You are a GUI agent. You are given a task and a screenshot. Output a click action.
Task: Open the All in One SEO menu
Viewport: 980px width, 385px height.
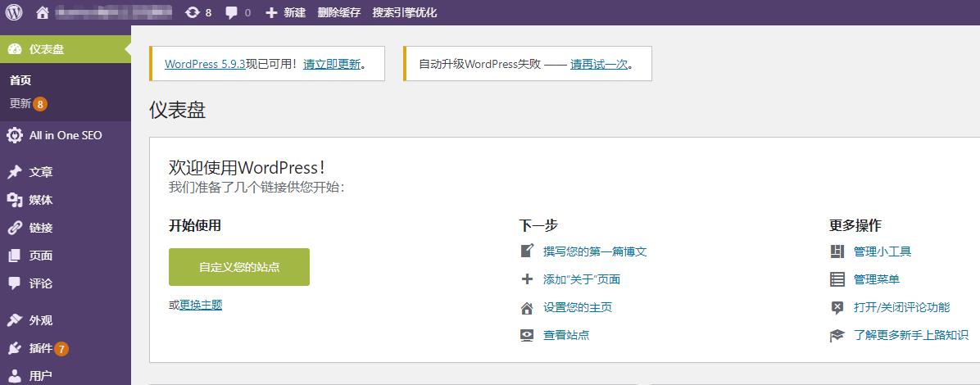point(66,136)
